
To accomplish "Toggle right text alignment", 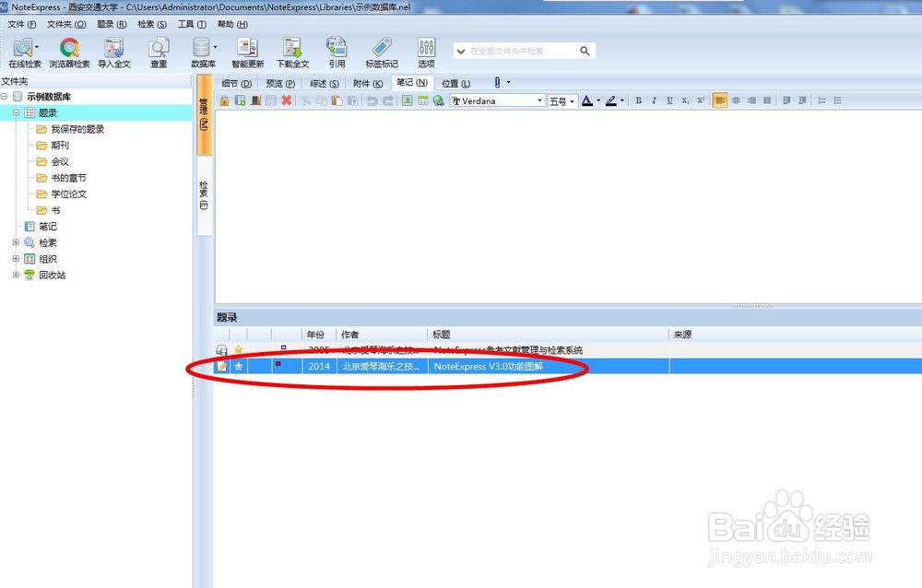I will tap(751, 100).
